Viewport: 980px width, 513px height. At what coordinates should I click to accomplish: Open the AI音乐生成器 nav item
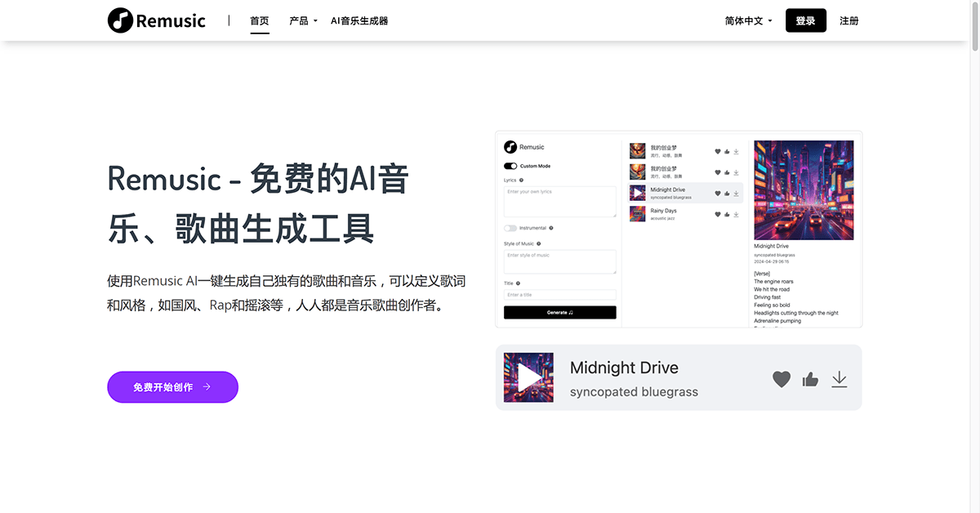click(x=359, y=20)
